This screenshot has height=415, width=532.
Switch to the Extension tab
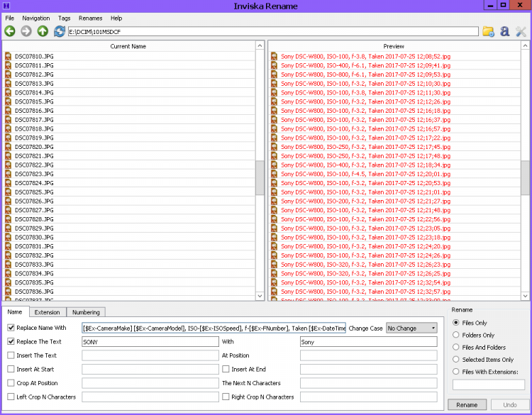point(47,312)
